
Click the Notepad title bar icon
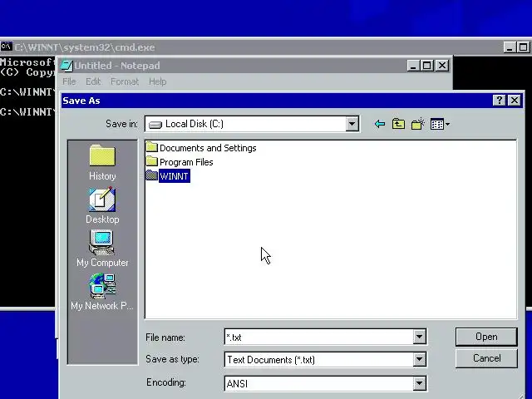click(66, 66)
